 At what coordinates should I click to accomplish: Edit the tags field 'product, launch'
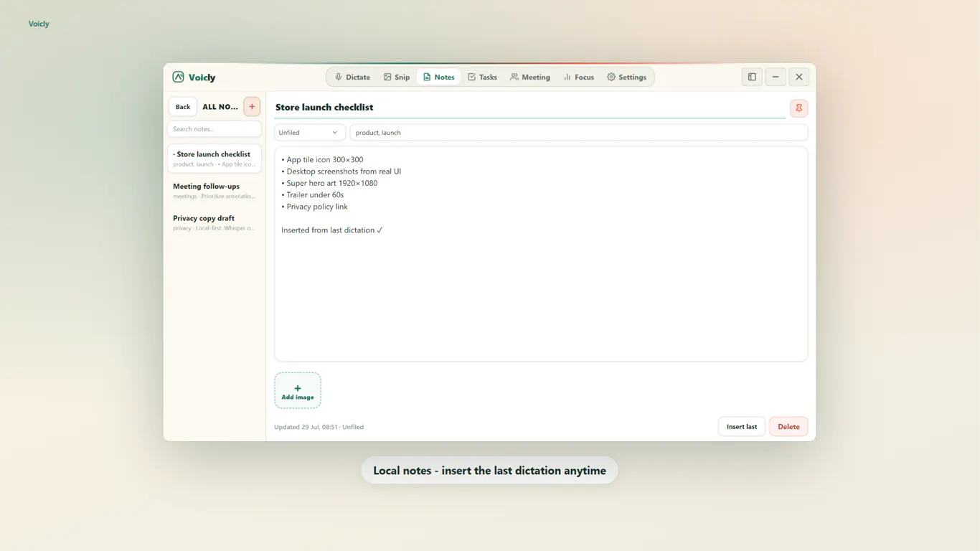coord(579,132)
